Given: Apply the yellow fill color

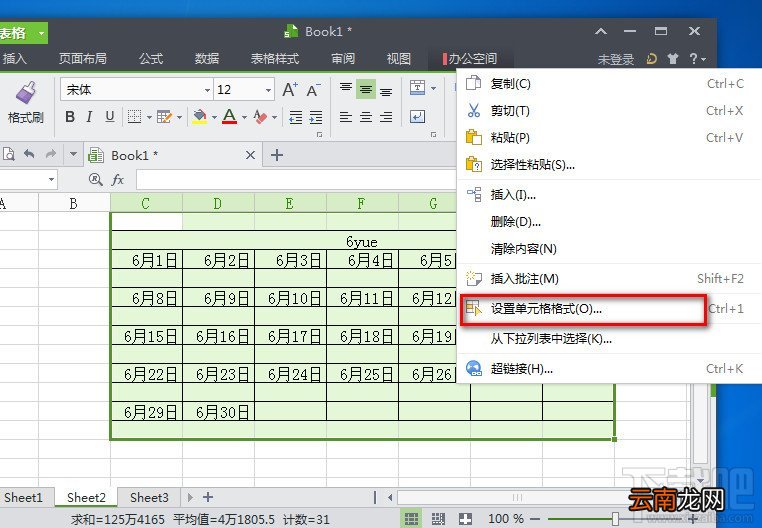Looking at the screenshot, I should coord(199,117).
